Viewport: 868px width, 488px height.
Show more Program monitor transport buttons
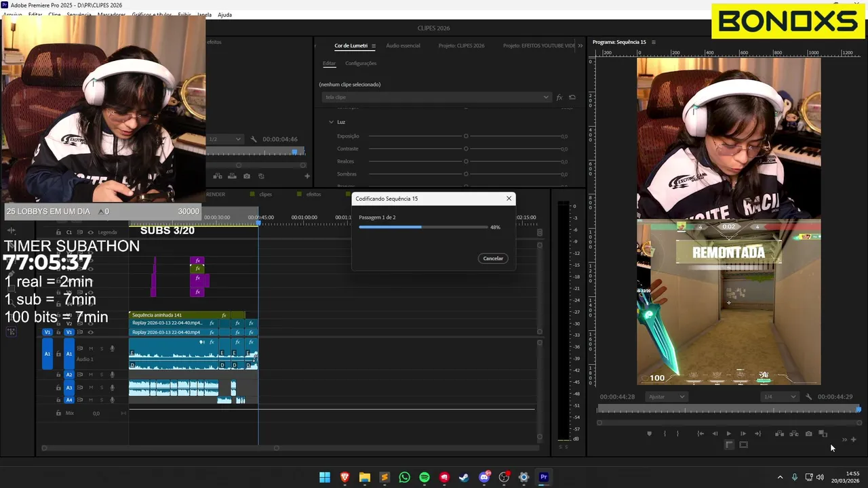click(844, 440)
